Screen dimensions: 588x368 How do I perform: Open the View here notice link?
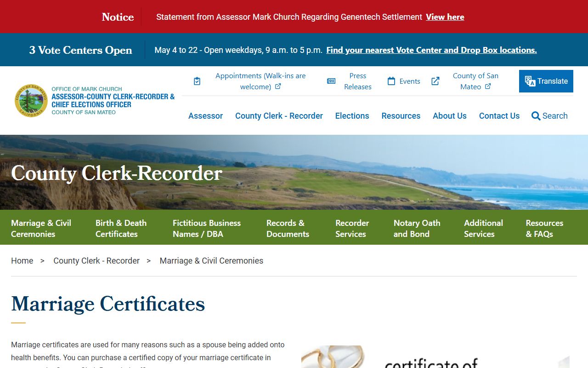(445, 17)
